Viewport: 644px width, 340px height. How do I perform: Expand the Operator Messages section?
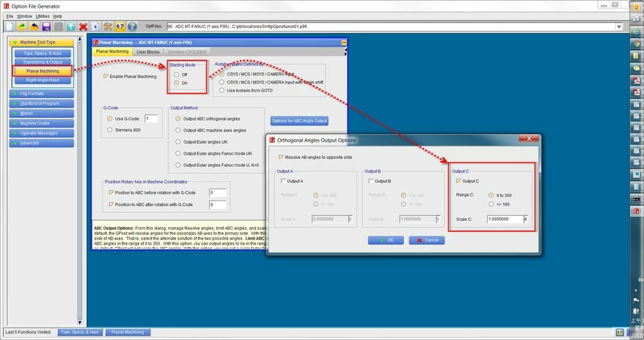point(41,133)
